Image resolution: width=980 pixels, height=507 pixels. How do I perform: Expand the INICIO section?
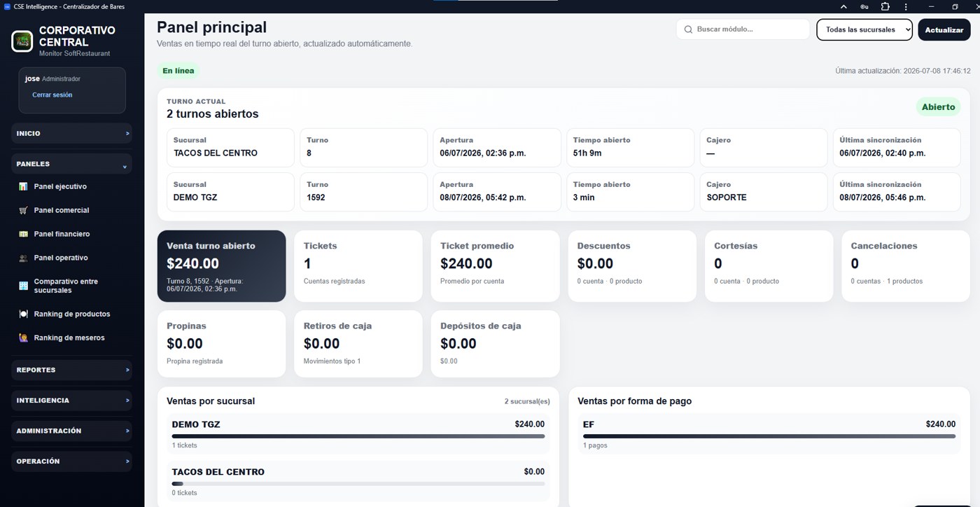(x=71, y=133)
